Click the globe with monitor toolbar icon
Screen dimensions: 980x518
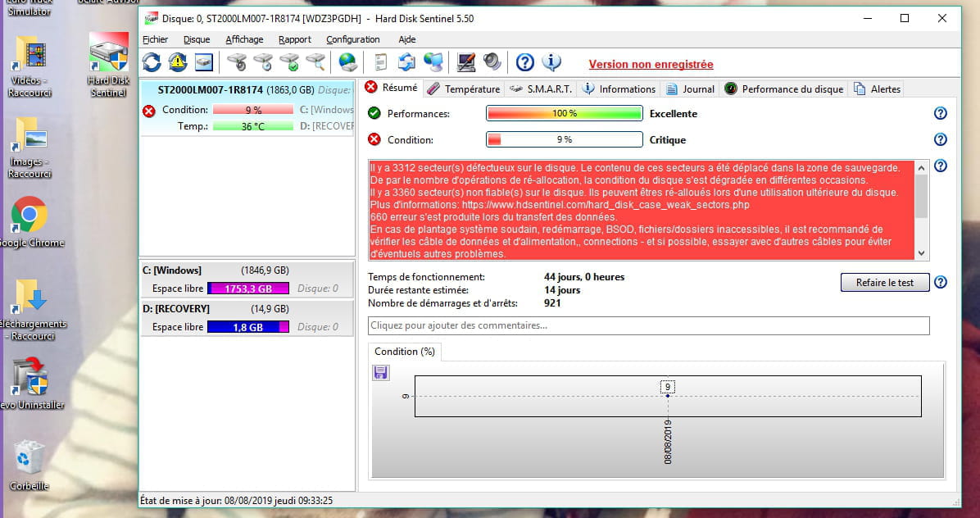click(x=433, y=61)
